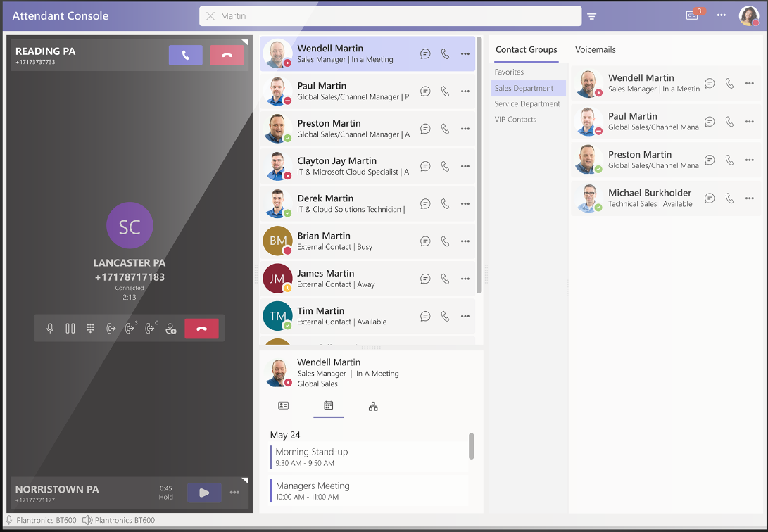Open more options for Wendell Martin result
The width and height of the screenshot is (768, 532).
pyautogui.click(x=465, y=54)
